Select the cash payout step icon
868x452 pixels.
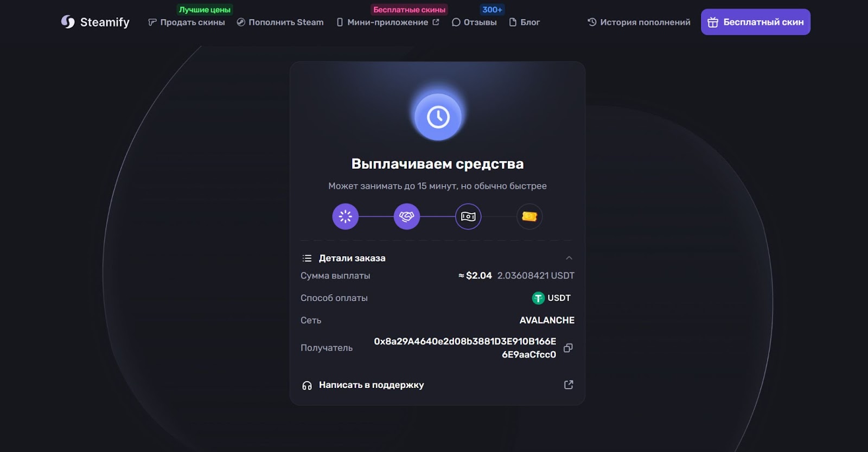[x=468, y=217]
